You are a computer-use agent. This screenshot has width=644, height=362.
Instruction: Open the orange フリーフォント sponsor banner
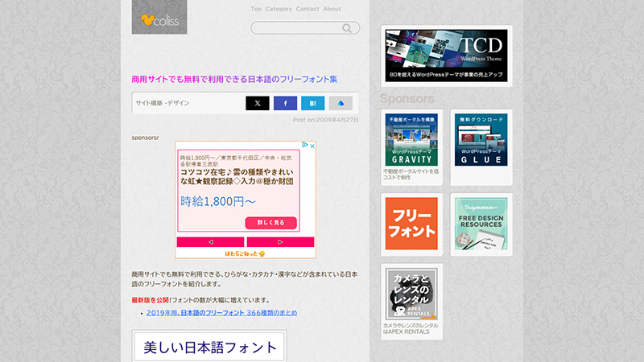411,224
